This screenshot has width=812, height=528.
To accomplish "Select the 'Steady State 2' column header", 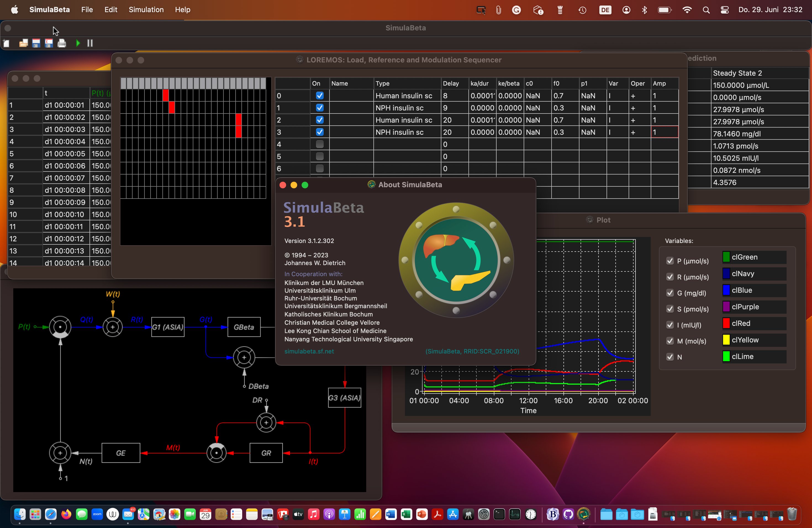I will coord(760,73).
